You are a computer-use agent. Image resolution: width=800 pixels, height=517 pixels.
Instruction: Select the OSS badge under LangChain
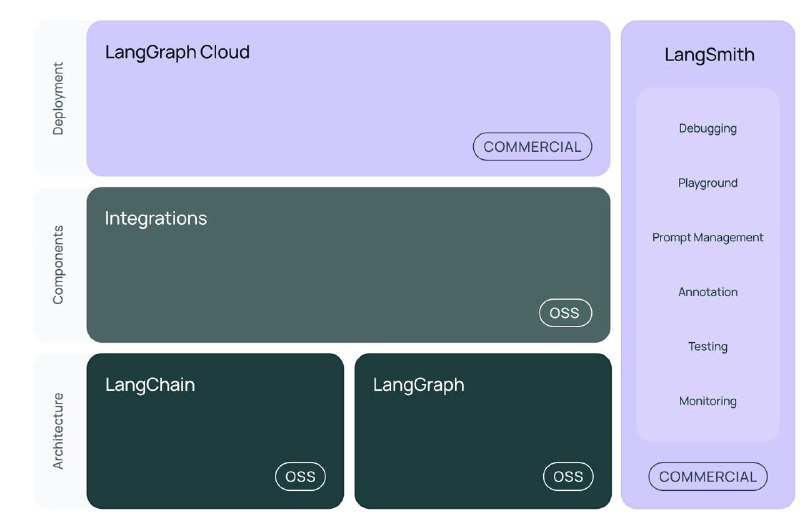click(x=300, y=476)
